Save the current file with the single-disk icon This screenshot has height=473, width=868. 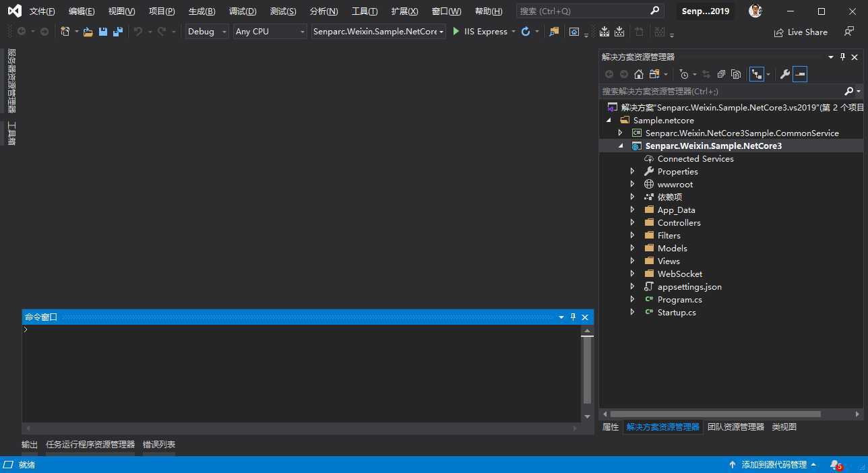pos(103,32)
